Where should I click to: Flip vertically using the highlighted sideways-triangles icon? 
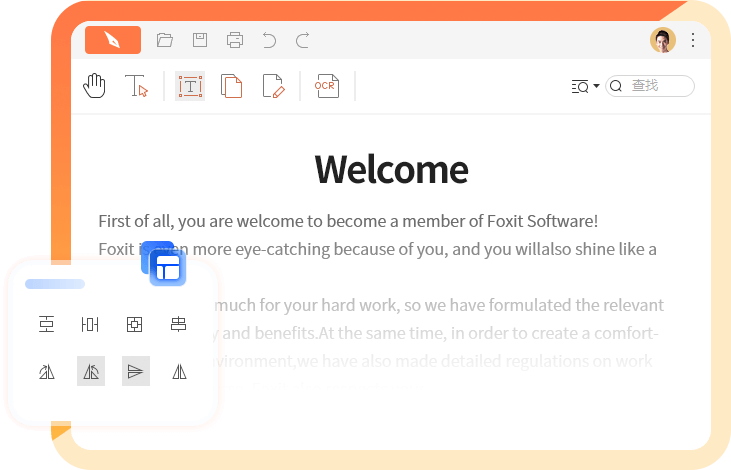coord(136,371)
